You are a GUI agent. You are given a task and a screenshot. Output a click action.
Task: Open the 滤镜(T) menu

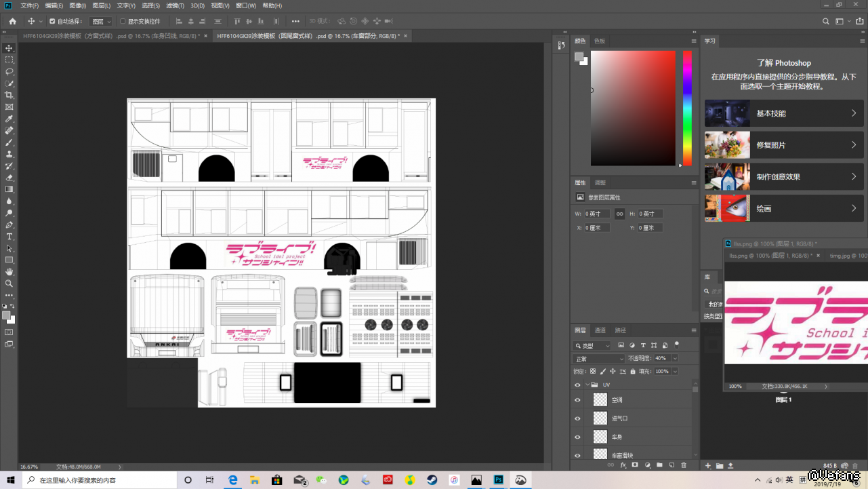pos(175,5)
